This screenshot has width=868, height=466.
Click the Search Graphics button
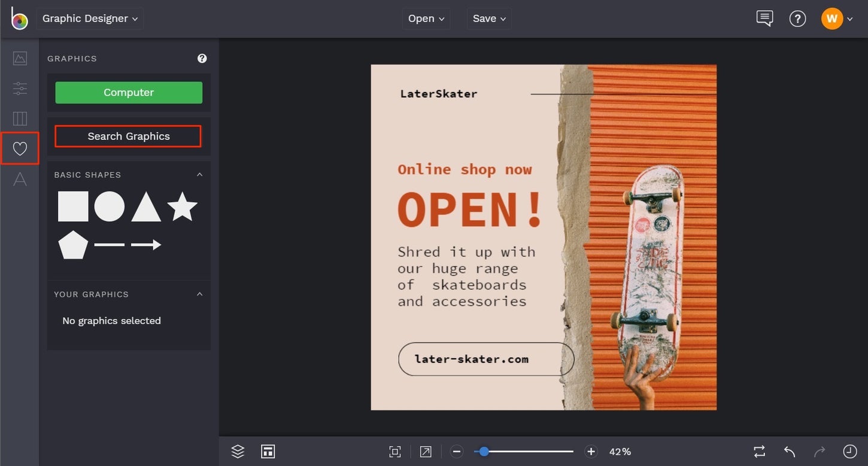point(128,136)
